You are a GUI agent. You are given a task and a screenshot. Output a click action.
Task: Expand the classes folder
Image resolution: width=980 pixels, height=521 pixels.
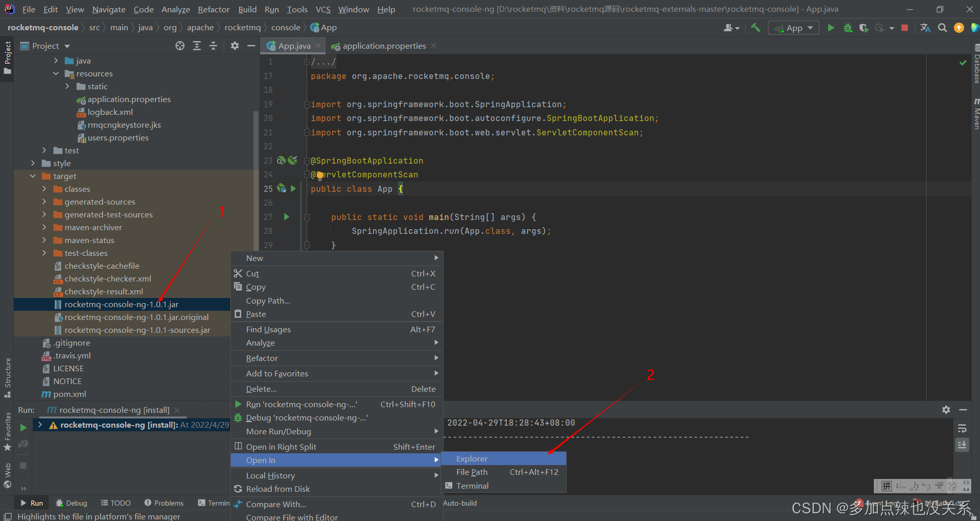click(44, 189)
